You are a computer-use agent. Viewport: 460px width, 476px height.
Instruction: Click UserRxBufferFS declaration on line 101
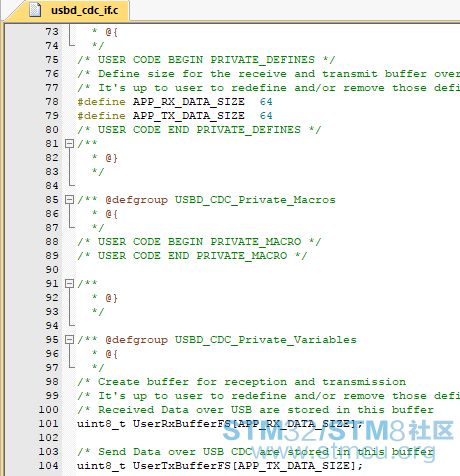pyautogui.click(x=220, y=424)
